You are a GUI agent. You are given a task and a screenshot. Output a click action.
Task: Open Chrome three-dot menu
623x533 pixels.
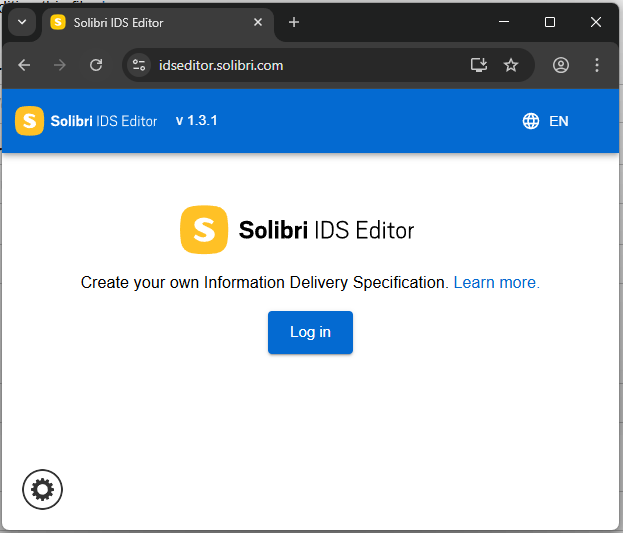tap(597, 65)
